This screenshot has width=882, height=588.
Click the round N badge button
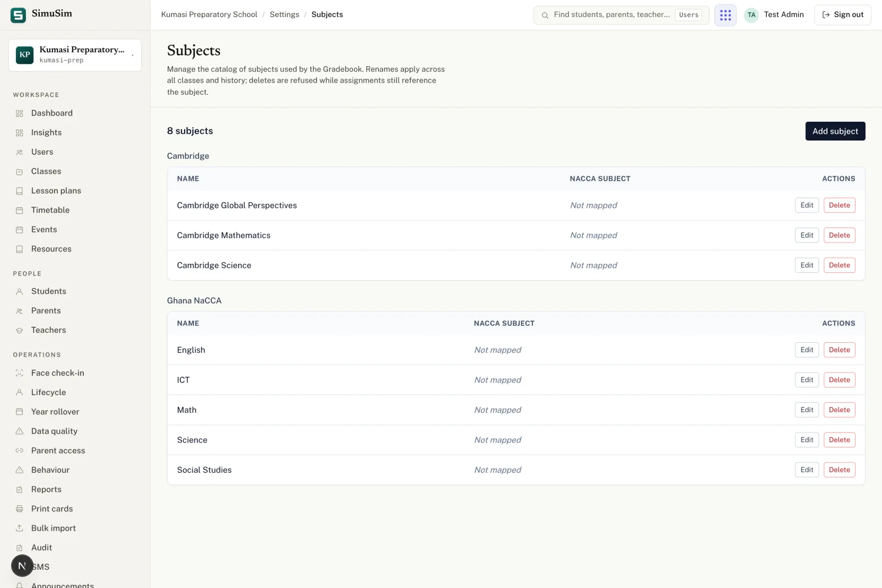pos(22,565)
